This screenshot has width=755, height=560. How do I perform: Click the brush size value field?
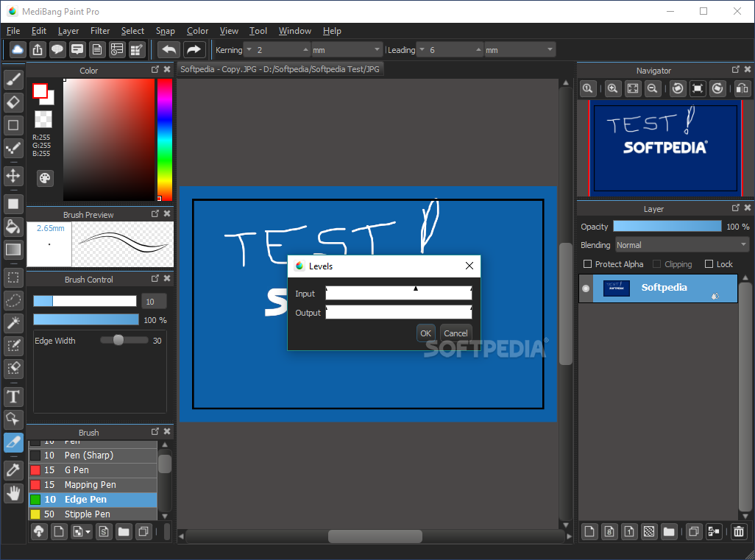click(x=154, y=302)
